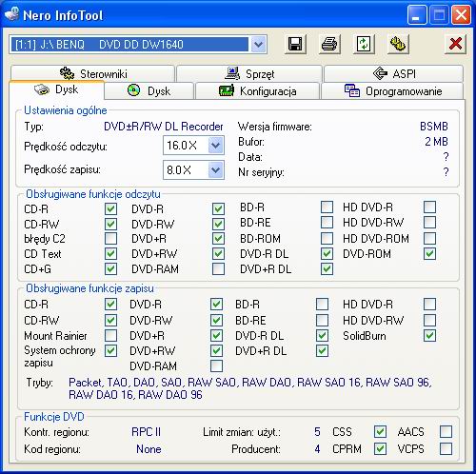Toggle the SolidBurn checkbox
Viewport: 476px width, 474px height.
429,335
